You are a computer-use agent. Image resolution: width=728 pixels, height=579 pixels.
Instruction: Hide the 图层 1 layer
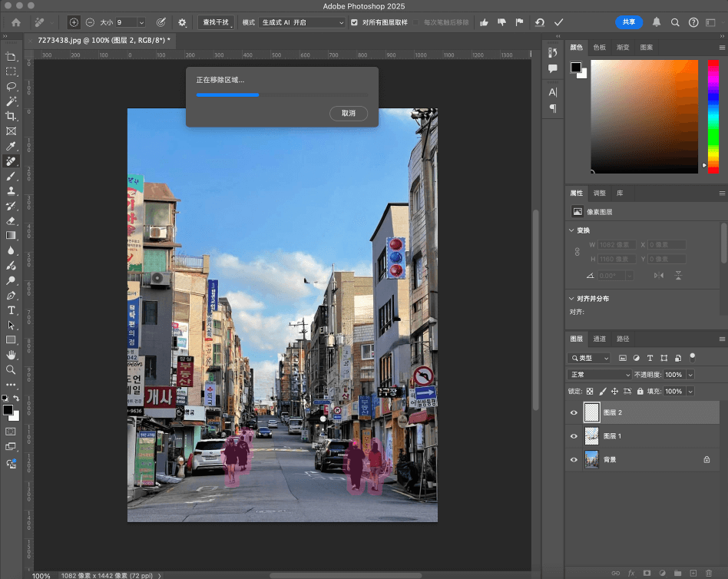pyautogui.click(x=573, y=436)
